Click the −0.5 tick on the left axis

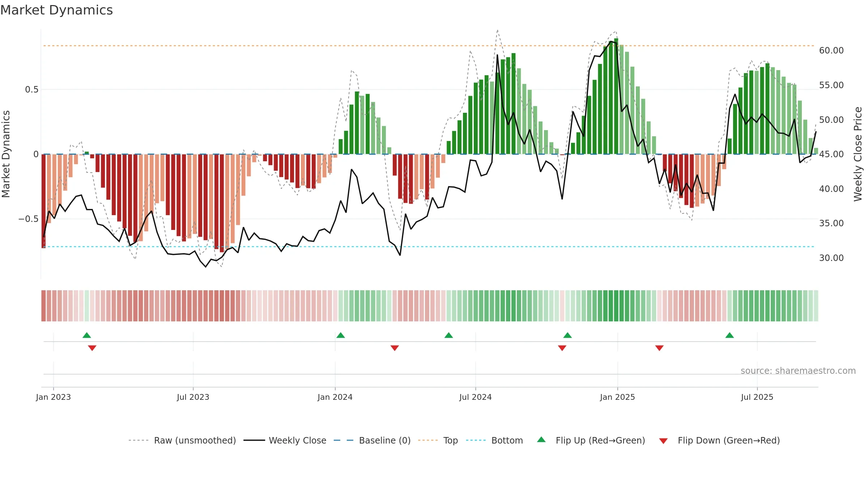point(29,219)
